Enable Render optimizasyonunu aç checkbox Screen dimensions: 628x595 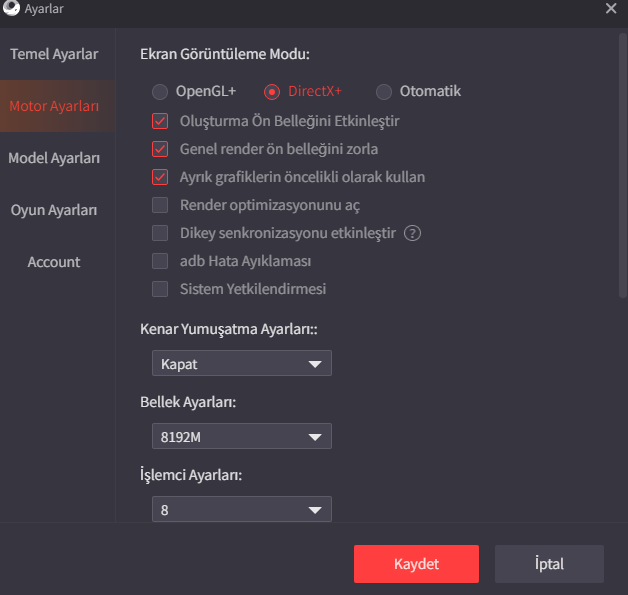(160, 205)
